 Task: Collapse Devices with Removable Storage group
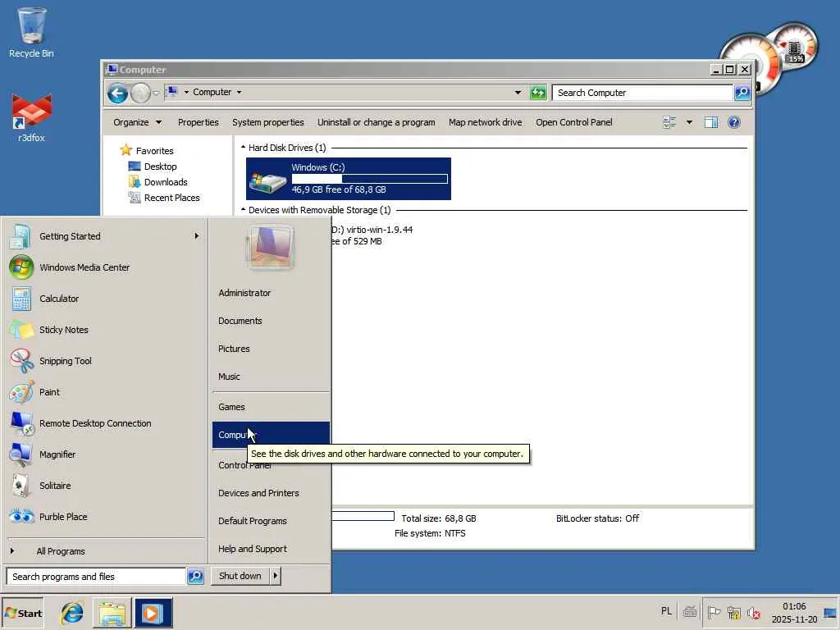click(x=243, y=210)
